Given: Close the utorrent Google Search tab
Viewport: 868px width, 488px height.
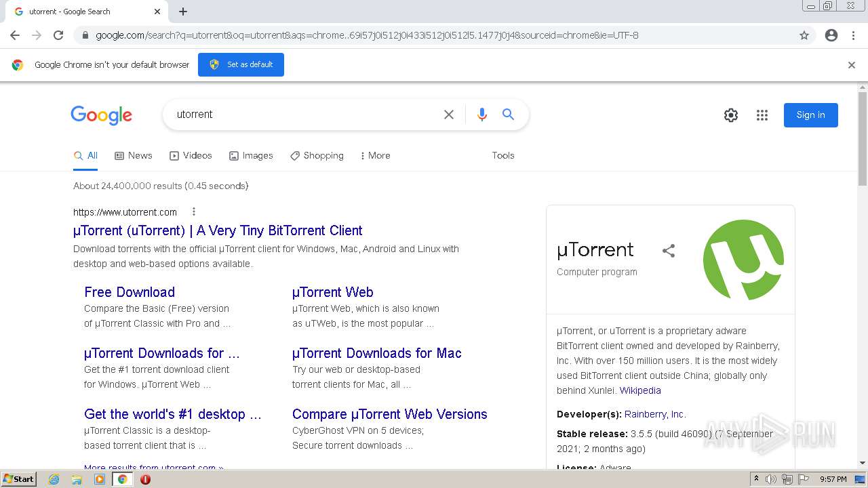Looking at the screenshot, I should pyautogui.click(x=157, y=12).
